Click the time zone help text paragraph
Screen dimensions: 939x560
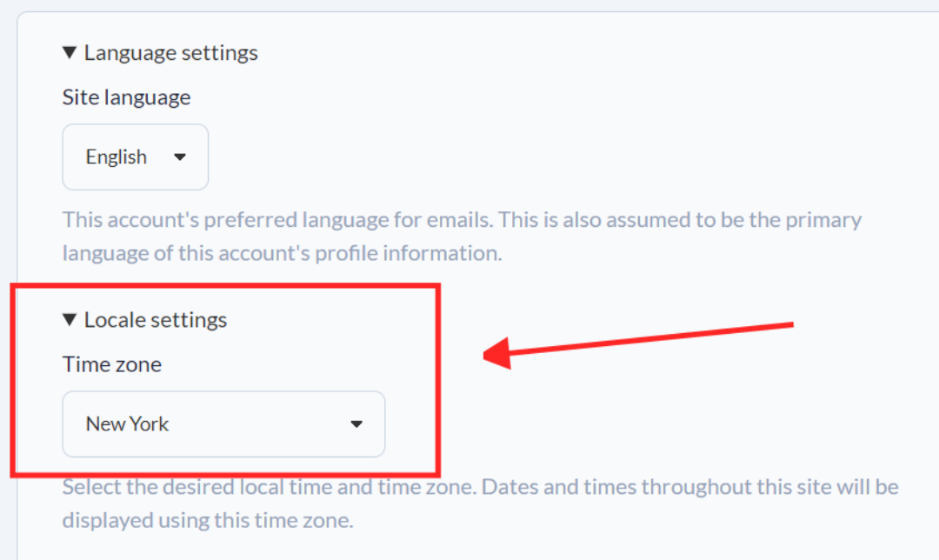pos(480,487)
